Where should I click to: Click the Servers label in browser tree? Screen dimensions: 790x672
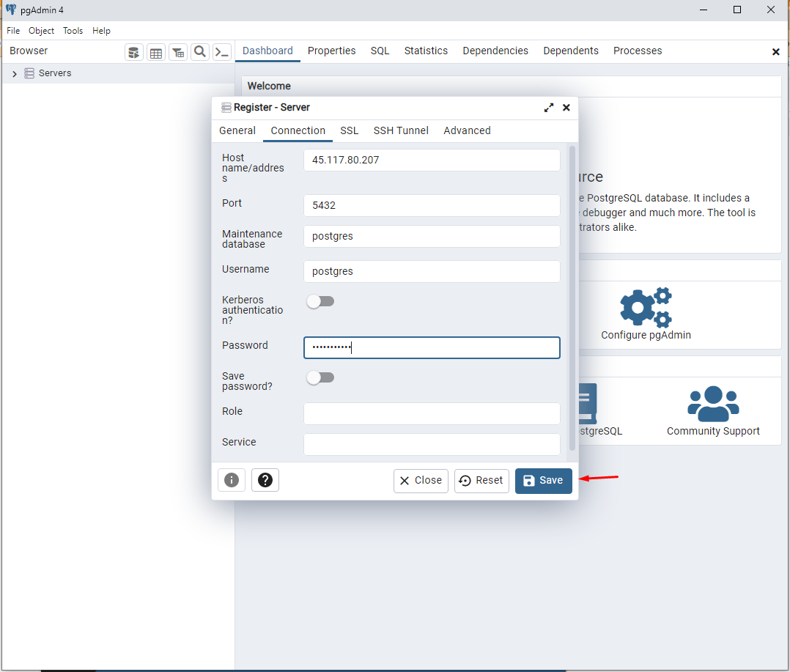55,73
